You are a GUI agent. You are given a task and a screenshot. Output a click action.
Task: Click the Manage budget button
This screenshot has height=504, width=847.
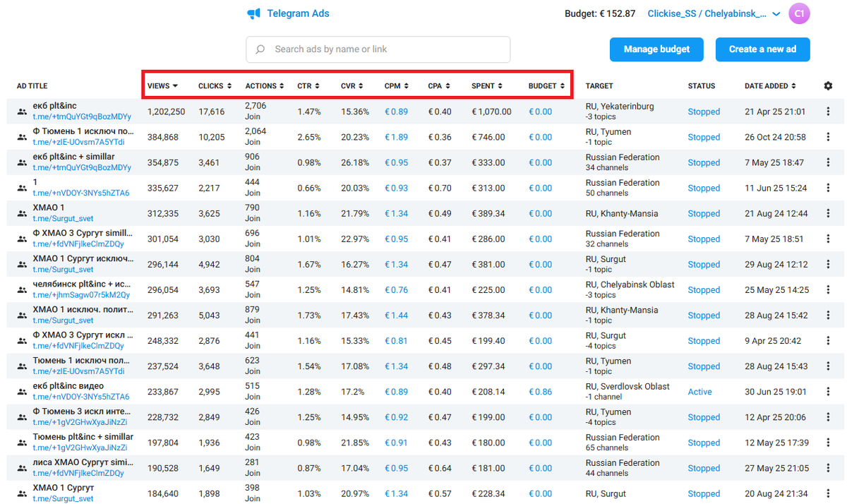click(656, 49)
